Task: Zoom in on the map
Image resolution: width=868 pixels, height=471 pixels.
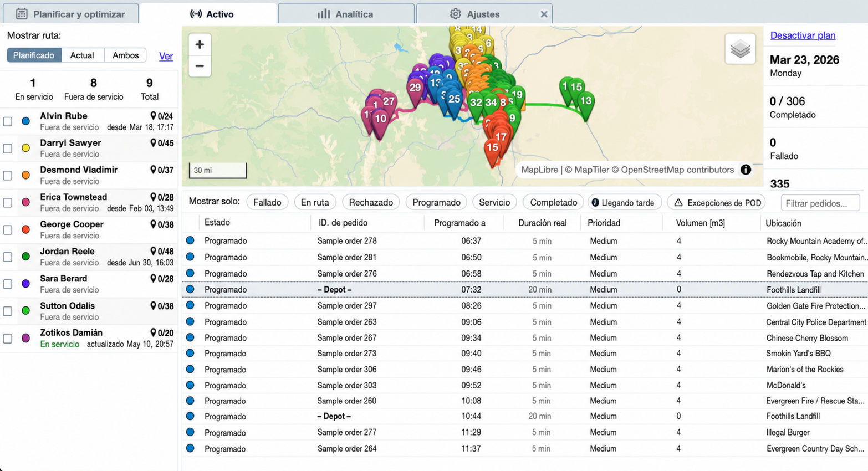Action: pyautogui.click(x=200, y=44)
